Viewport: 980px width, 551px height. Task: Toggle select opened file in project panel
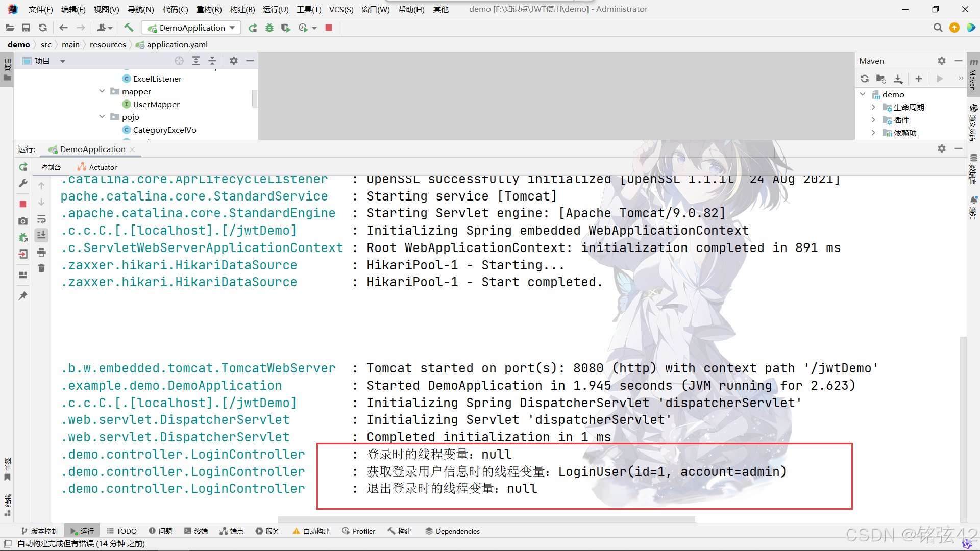click(x=179, y=61)
